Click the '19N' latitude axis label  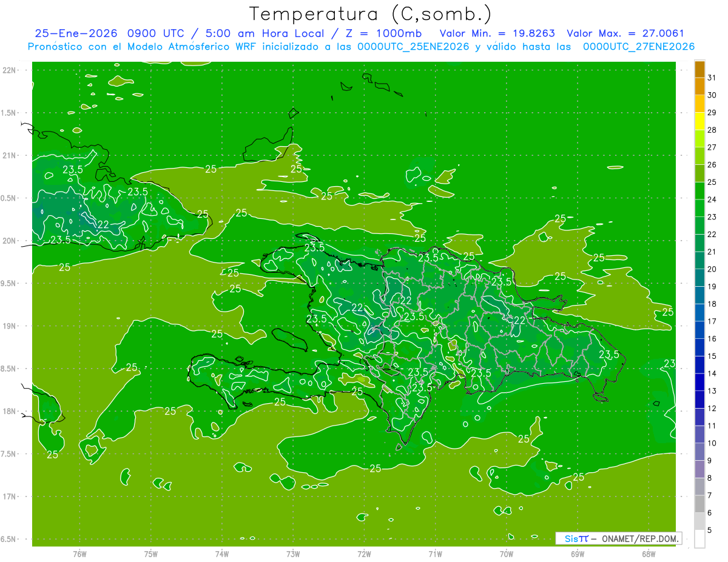click(x=8, y=326)
